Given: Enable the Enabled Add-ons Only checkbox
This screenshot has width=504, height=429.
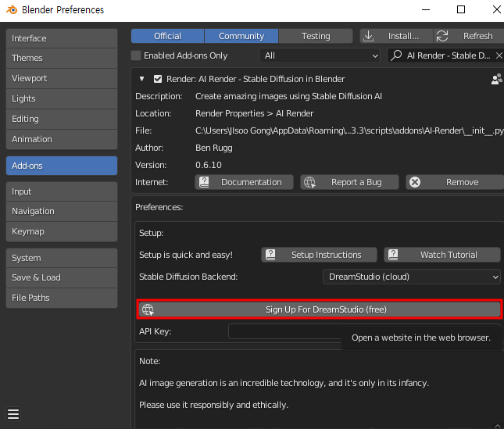Looking at the screenshot, I should click(x=136, y=55).
